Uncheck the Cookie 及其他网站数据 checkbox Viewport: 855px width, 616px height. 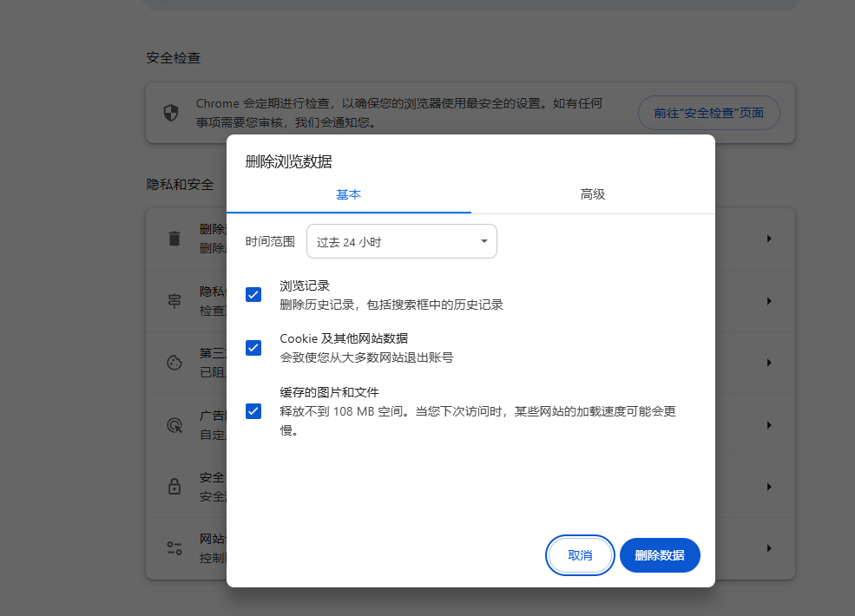[x=253, y=348]
